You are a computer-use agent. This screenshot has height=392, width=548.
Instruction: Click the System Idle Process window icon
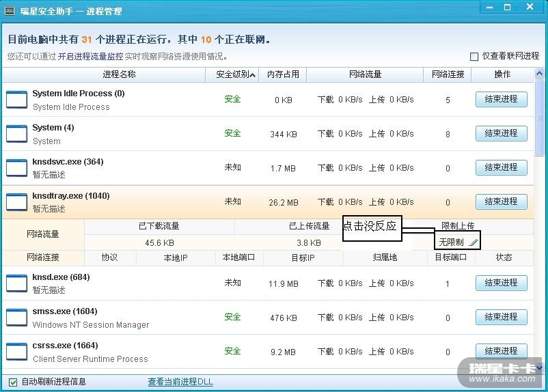point(17,100)
